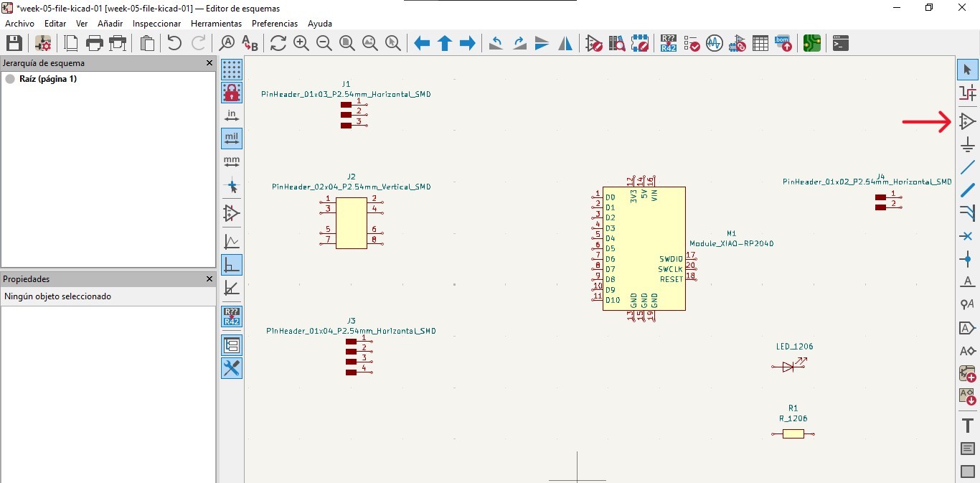Viewport: 980px width, 483px height.
Task: Toggle hierarchy navigator panel
Action: (232, 345)
